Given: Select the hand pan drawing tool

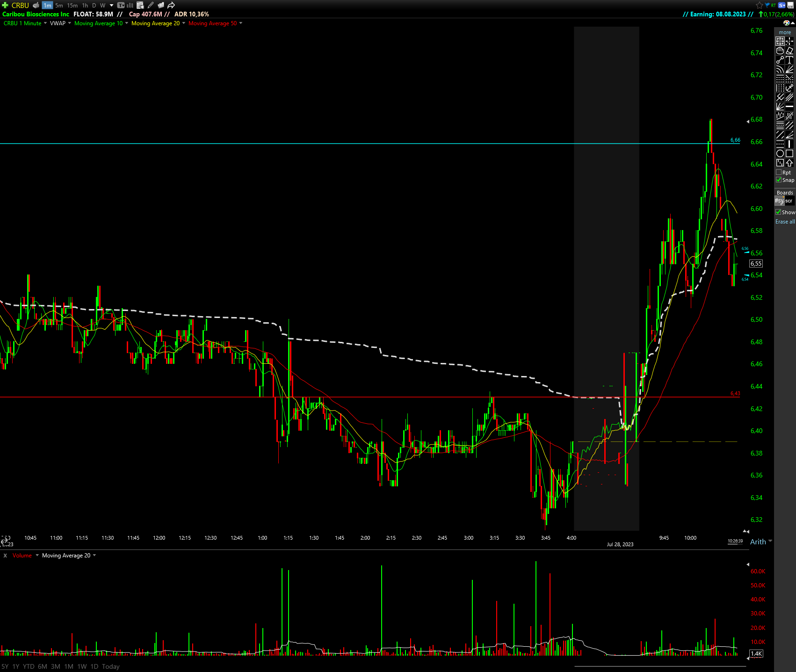Looking at the screenshot, I should pyautogui.click(x=780, y=51).
